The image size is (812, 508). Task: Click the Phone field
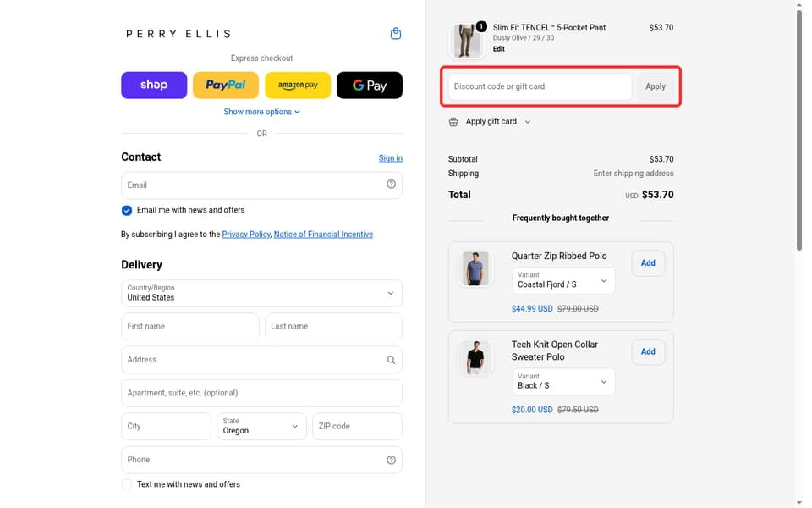(261, 460)
